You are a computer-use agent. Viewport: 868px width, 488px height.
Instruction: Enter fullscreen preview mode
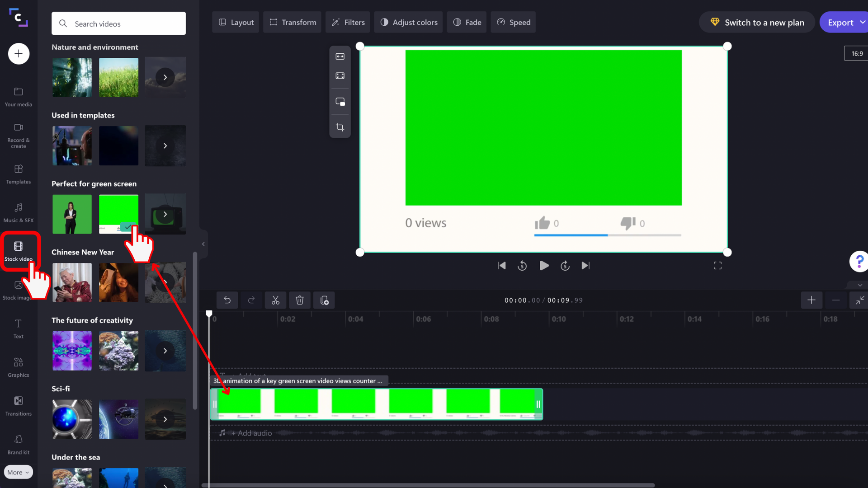click(x=717, y=265)
